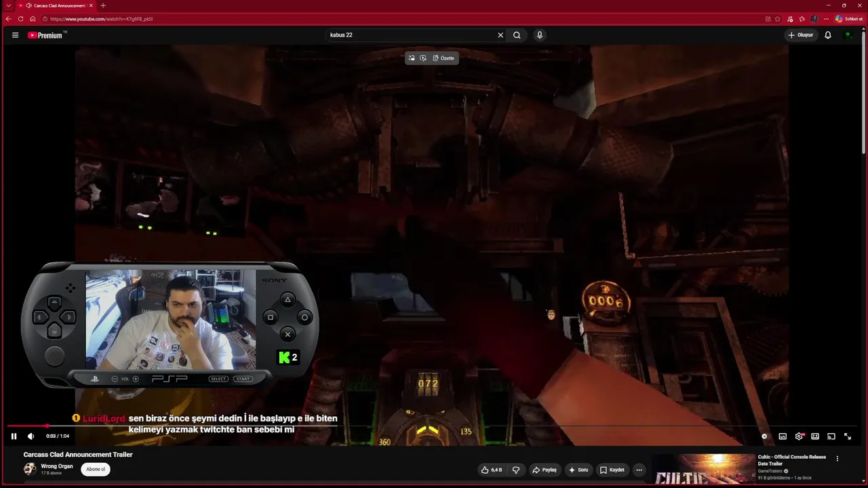868x488 pixels.
Task: Start voice search with the microphone
Action: tap(539, 35)
